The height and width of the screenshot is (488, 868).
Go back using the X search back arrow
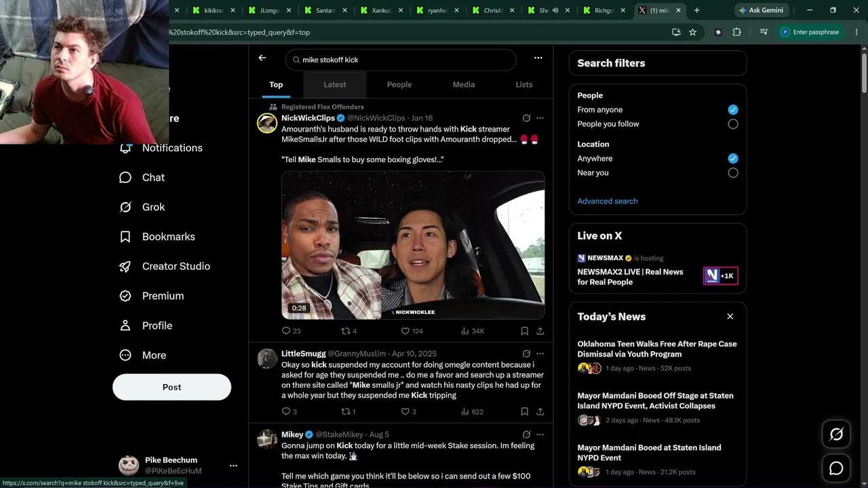262,58
